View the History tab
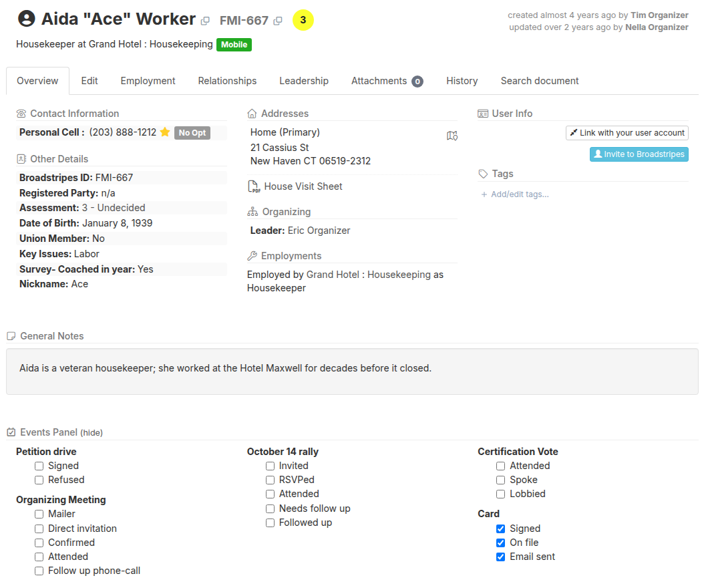 (x=462, y=81)
